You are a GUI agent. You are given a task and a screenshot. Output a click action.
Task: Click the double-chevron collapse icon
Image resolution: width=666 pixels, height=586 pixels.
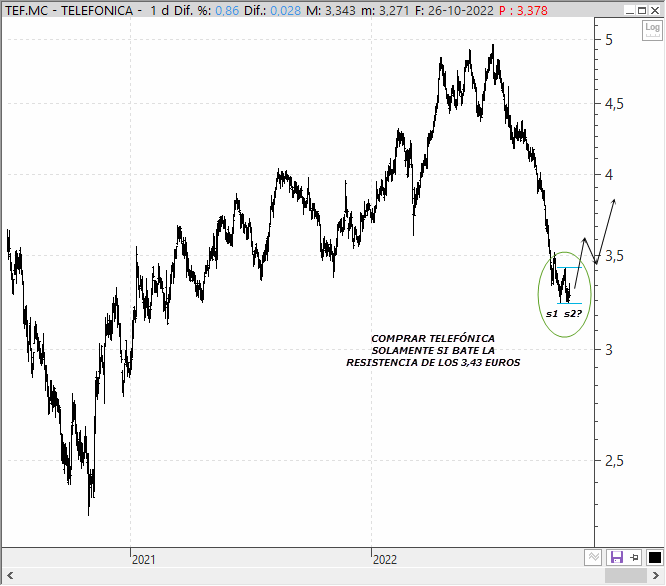point(593,557)
